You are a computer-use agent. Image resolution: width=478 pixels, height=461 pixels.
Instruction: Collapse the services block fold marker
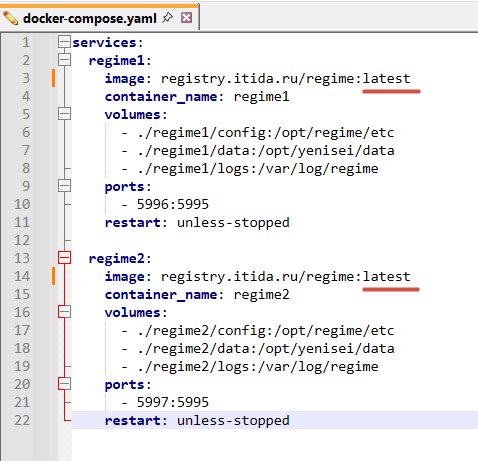tap(64, 42)
